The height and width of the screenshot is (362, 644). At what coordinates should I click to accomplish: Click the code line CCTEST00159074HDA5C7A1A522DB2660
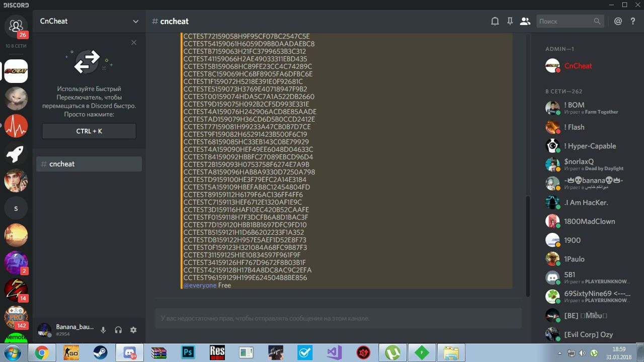249,97
